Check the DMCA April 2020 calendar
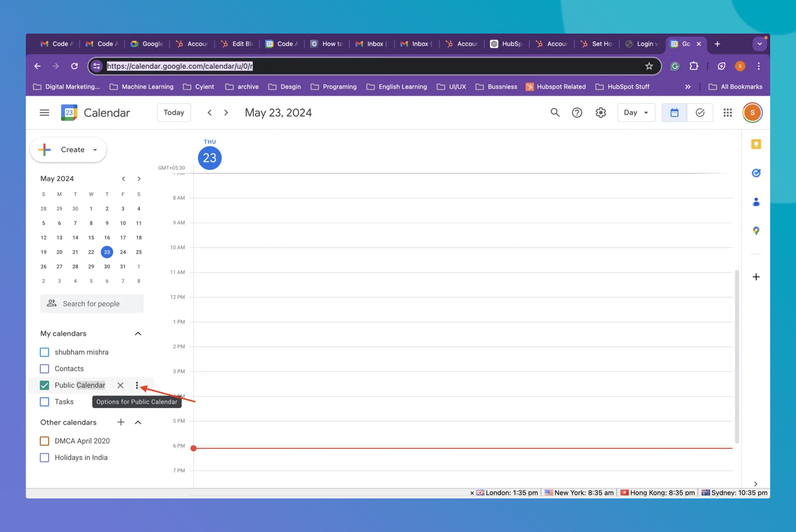796x532 pixels. [x=44, y=441]
